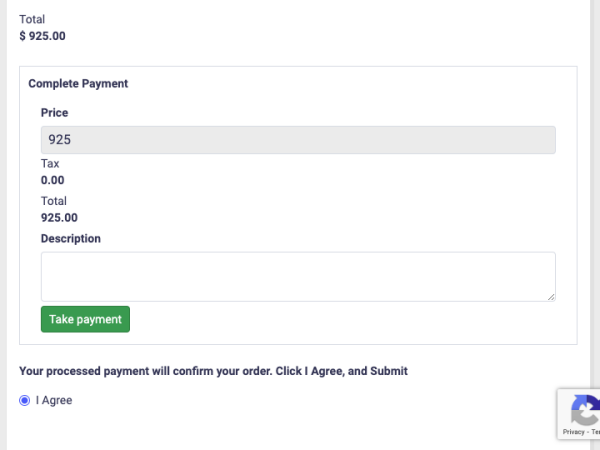Click the Description box resize handle
The width and height of the screenshot is (600, 450).
pos(551,297)
